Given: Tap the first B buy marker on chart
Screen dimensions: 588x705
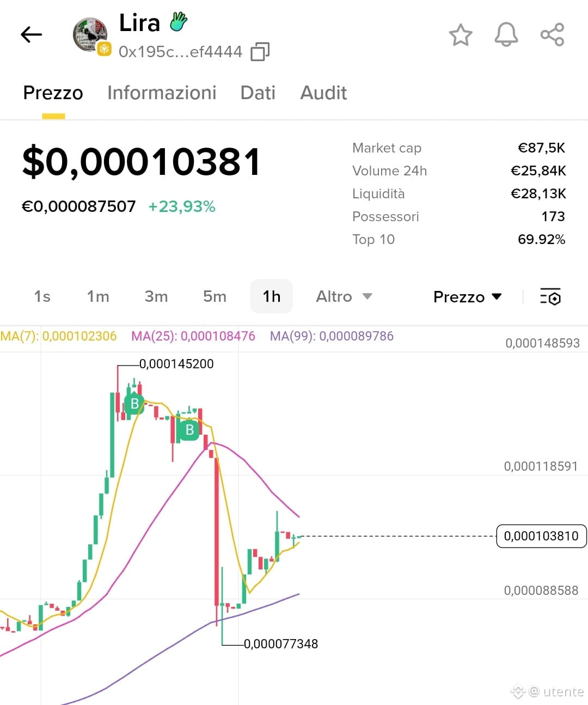Looking at the screenshot, I should [134, 404].
